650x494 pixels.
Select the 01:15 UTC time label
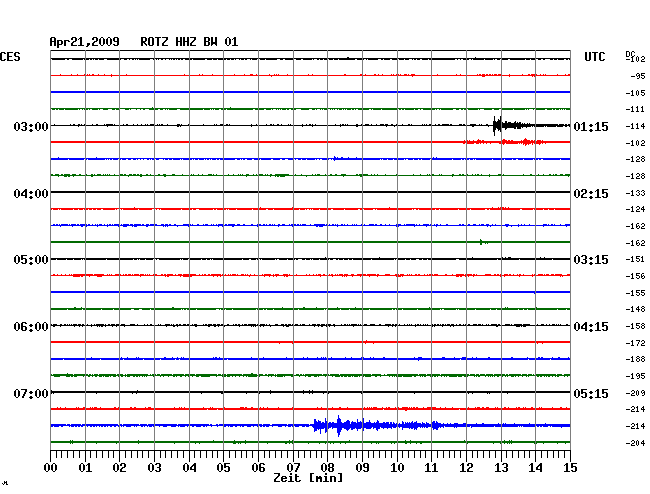(591, 126)
